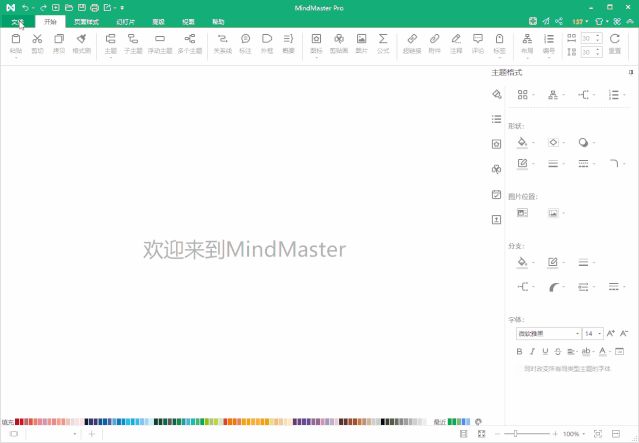The image size is (639, 443).
Task: Open the shape fill color dropdown
Action: [x=533, y=142]
